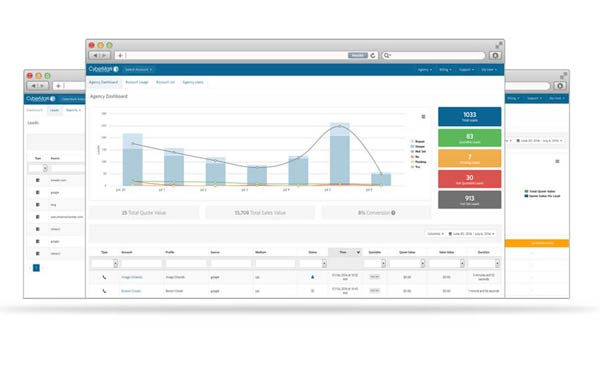This screenshot has height=385, width=600.
Task: Click the Account column filter field
Action: [142, 263]
